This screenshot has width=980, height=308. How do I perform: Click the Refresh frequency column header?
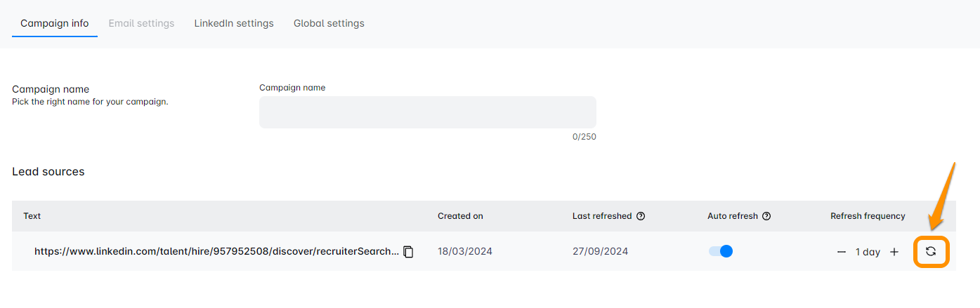pyautogui.click(x=868, y=216)
